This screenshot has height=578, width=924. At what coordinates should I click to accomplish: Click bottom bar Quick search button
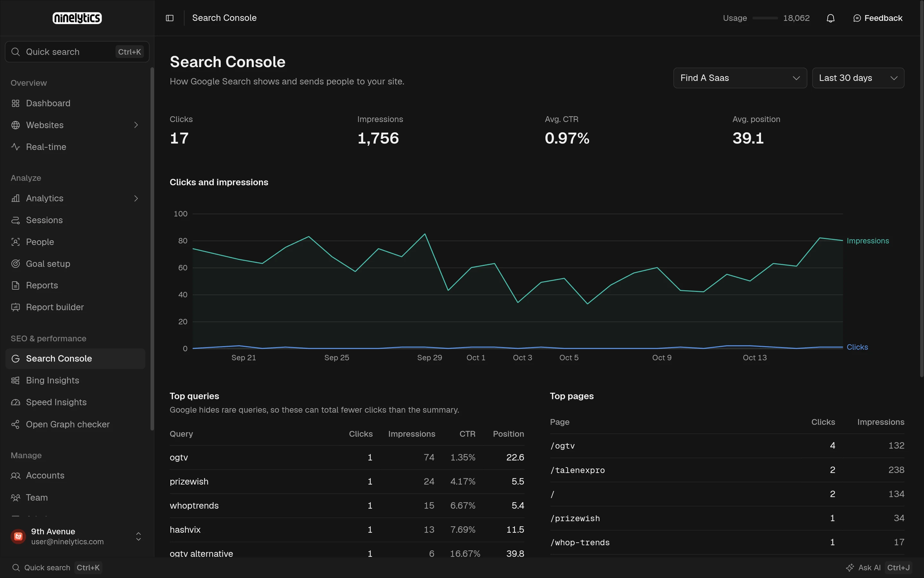point(56,568)
